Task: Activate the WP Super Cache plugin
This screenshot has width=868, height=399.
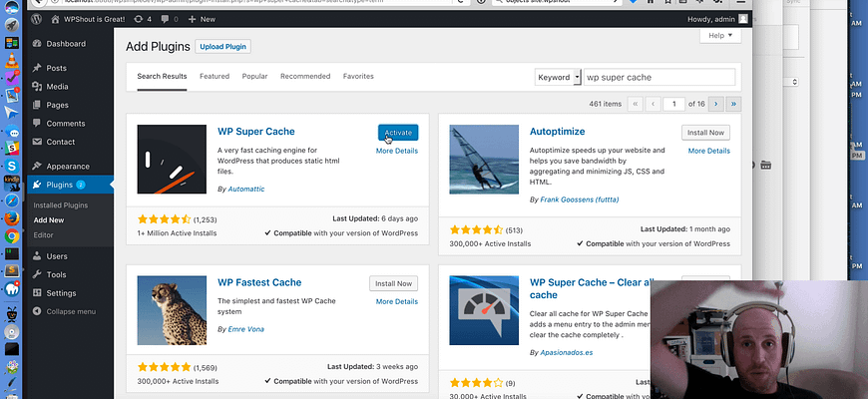Action: click(398, 133)
